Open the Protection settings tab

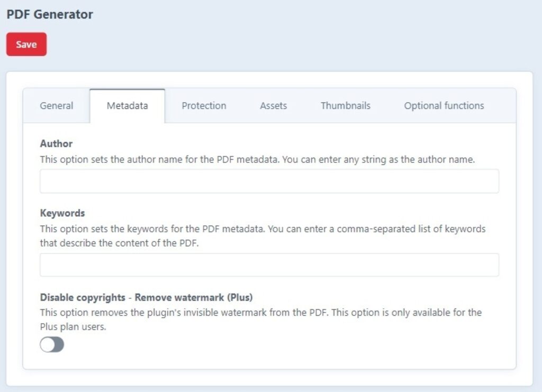pos(203,106)
